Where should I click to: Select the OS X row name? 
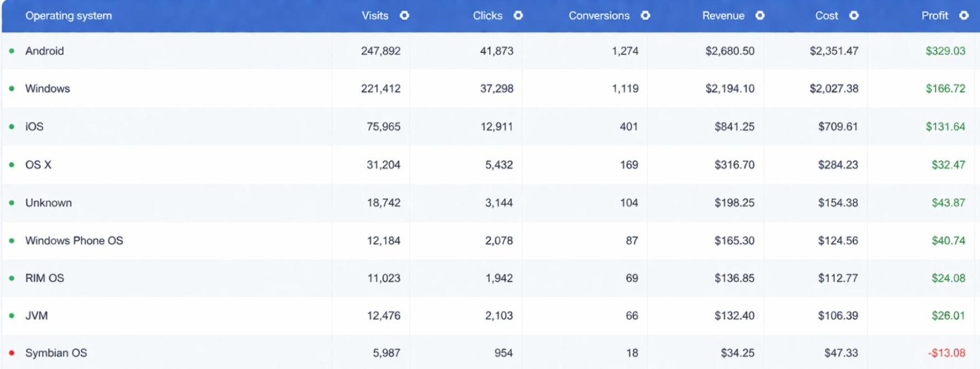38,165
